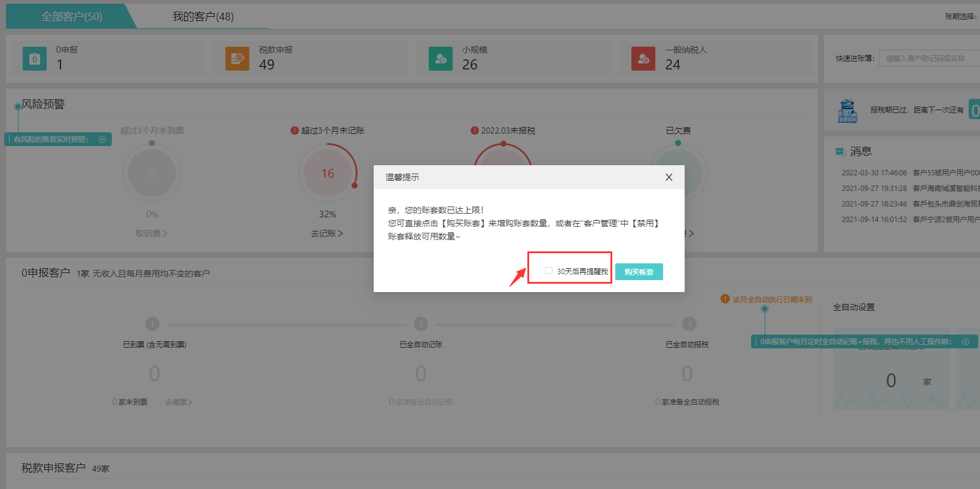
Task: Click the 税款申报 count 49
Action: 267,65
